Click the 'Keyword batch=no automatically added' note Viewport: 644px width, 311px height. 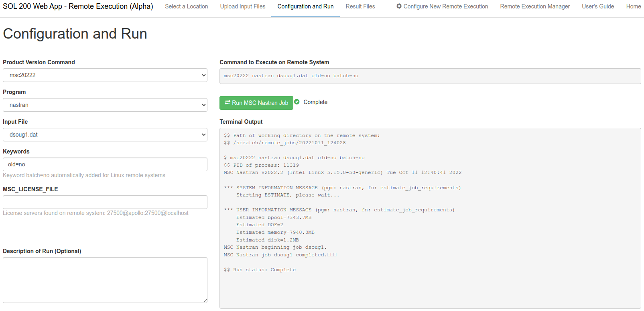click(x=84, y=175)
